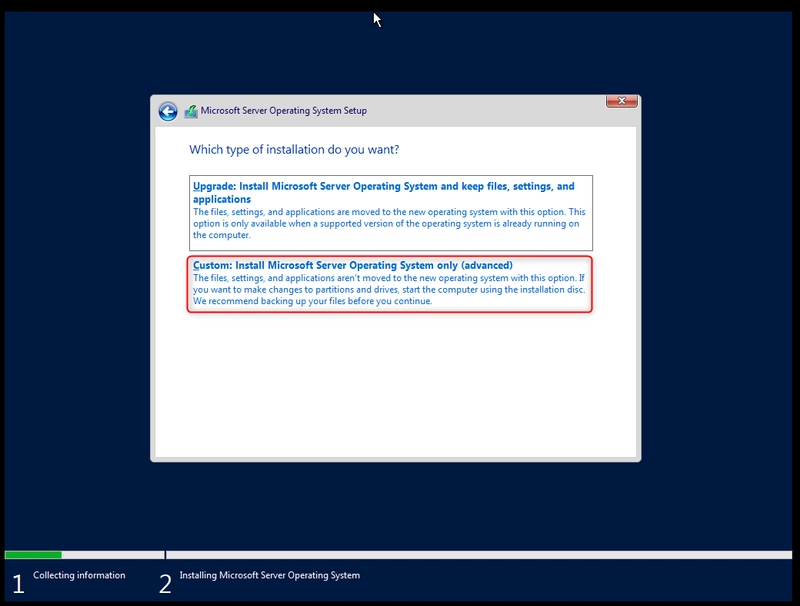The image size is (800, 606).
Task: Select Custom: Install Microsoft Server Operating System only
Action: [390, 284]
